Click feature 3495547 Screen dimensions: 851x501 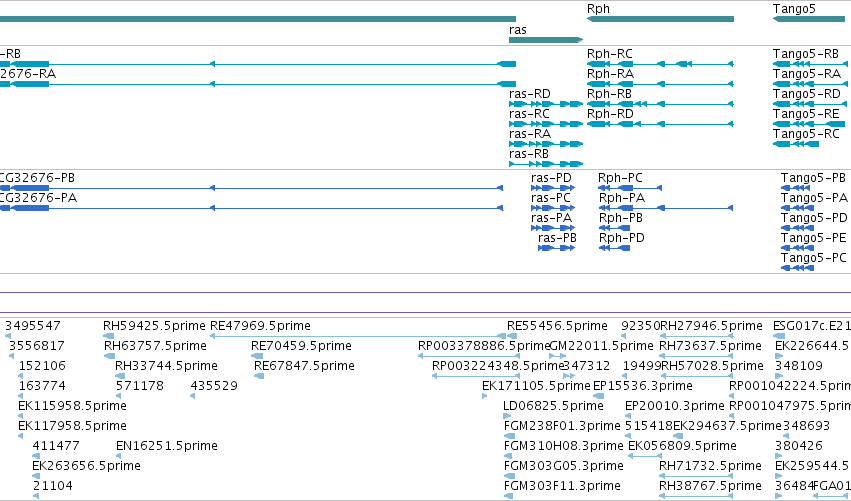point(33,326)
